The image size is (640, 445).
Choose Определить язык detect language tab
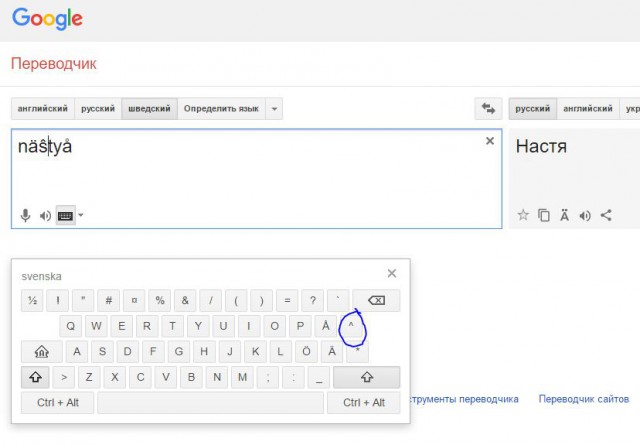221,109
